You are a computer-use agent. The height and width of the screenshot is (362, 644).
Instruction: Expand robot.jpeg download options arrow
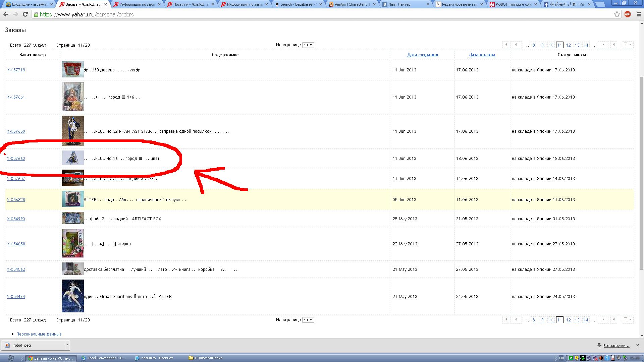pyautogui.click(x=67, y=345)
